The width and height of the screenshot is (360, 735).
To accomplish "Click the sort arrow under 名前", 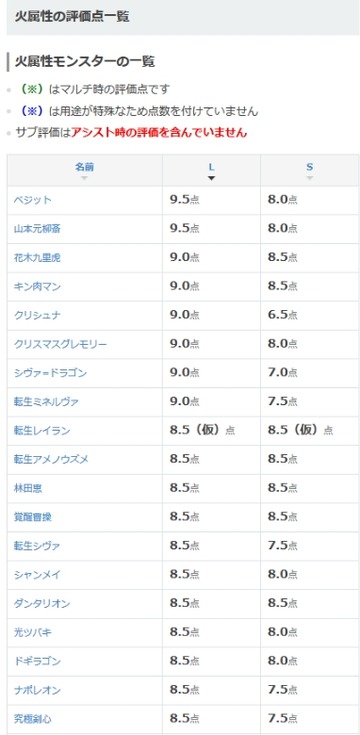I will click(x=84, y=178).
